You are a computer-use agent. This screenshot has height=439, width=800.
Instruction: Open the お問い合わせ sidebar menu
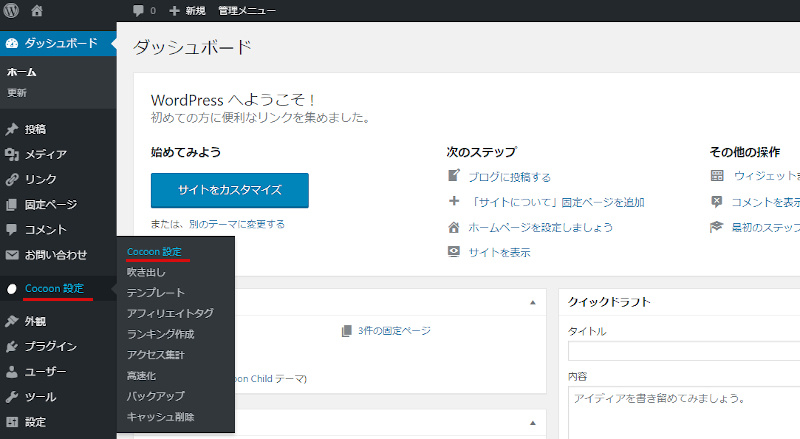58,255
